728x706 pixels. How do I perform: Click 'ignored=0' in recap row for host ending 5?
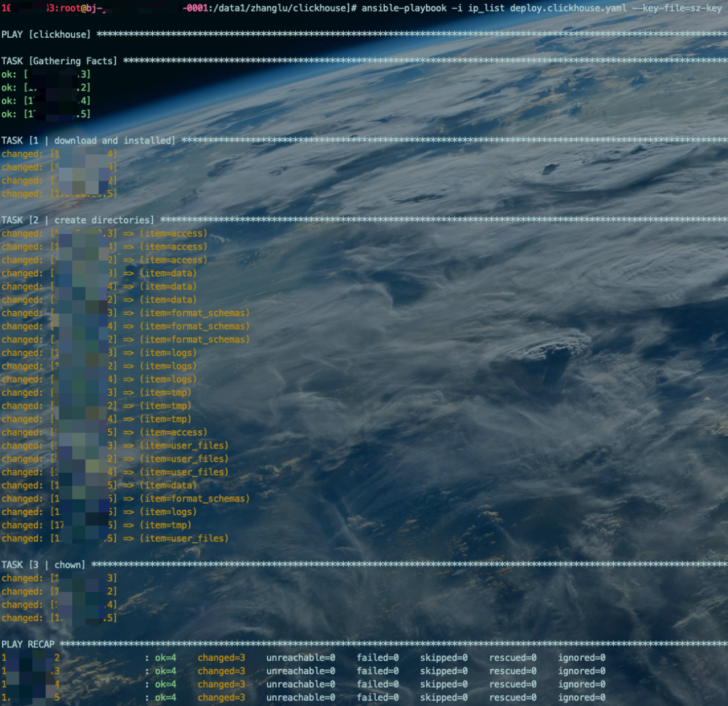(x=581, y=697)
